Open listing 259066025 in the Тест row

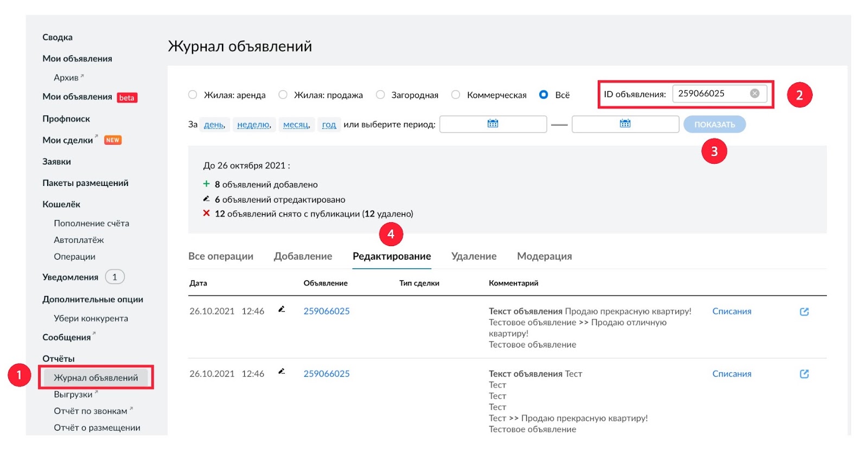tap(327, 374)
